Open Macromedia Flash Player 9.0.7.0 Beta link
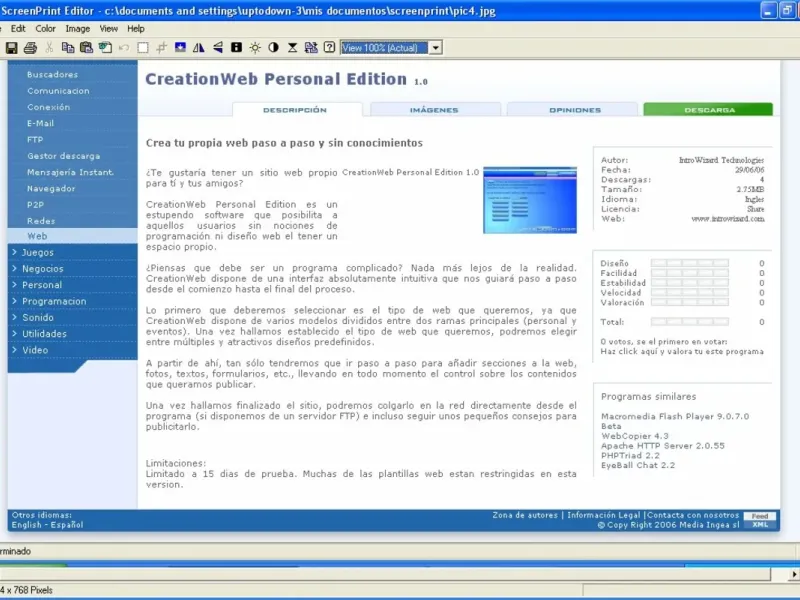 pos(674,421)
